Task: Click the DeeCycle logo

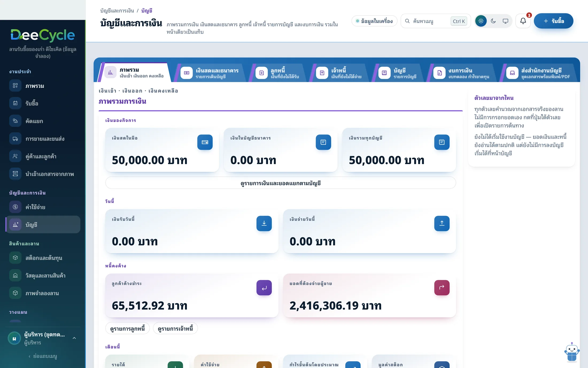Action: (43, 35)
